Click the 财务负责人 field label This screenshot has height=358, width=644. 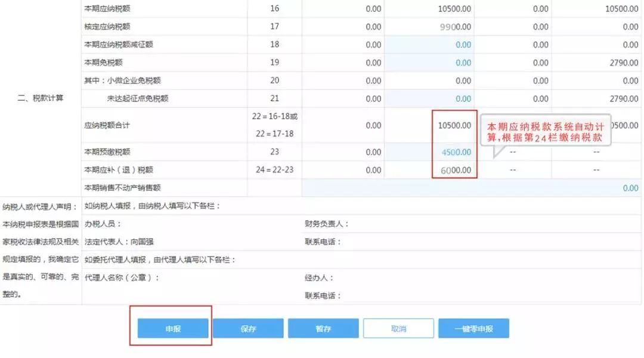tap(327, 224)
